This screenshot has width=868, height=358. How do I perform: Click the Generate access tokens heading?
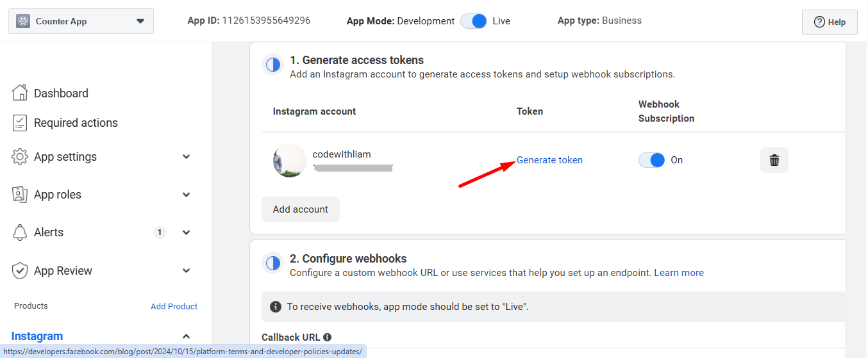pos(356,60)
